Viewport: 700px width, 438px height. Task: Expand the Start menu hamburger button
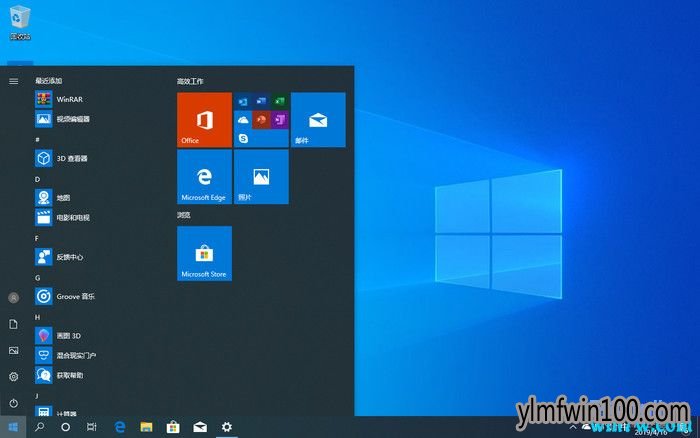[13, 81]
